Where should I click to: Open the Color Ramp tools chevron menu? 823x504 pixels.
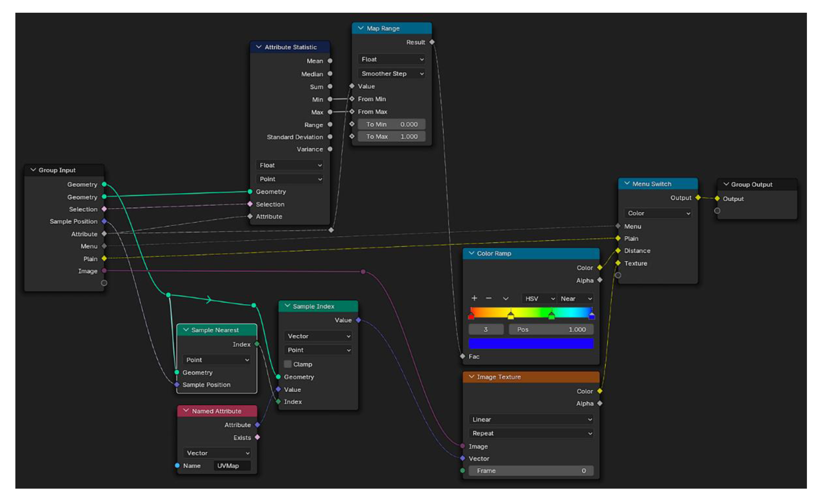point(506,299)
